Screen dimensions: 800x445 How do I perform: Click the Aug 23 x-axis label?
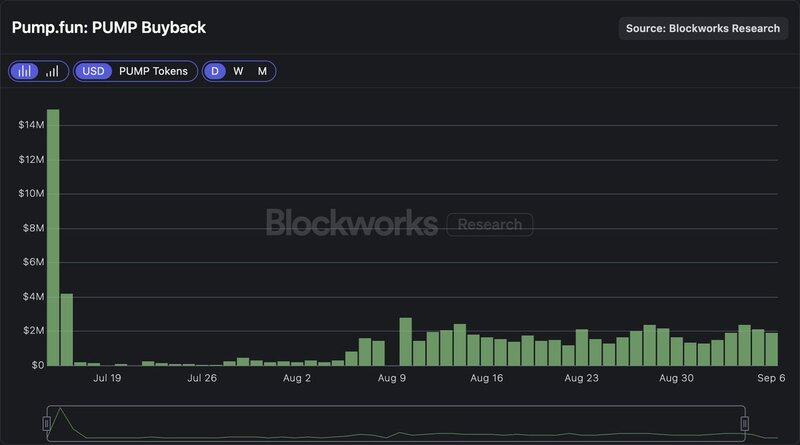(581, 378)
